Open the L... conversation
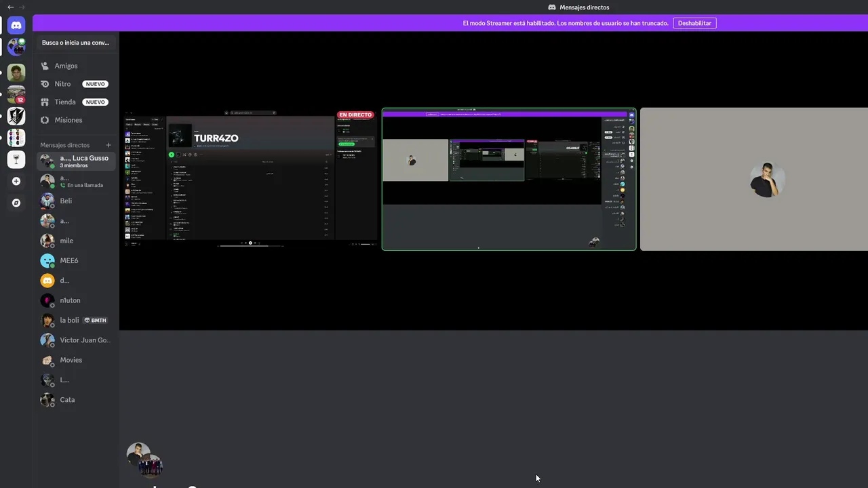Image resolution: width=868 pixels, height=488 pixels. pos(76,380)
